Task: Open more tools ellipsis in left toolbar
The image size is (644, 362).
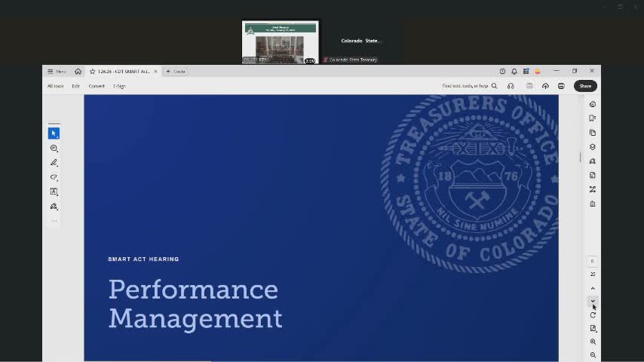Action: coord(54,221)
